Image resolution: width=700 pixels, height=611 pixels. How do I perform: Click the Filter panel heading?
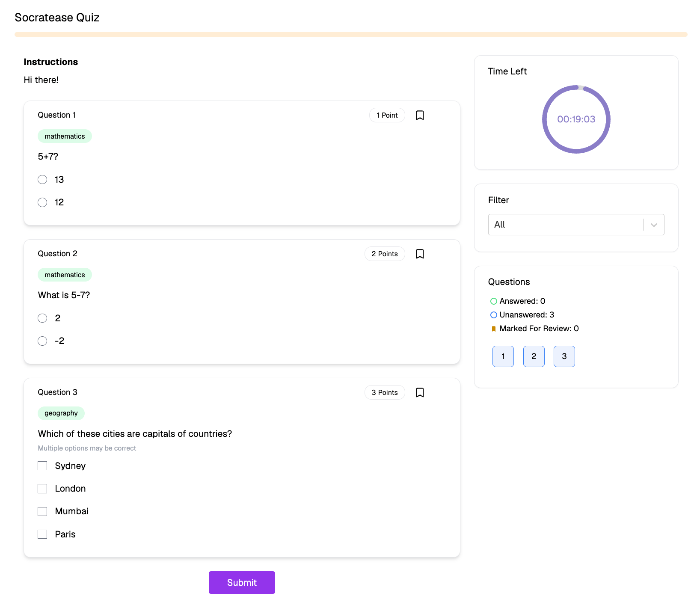498,200
